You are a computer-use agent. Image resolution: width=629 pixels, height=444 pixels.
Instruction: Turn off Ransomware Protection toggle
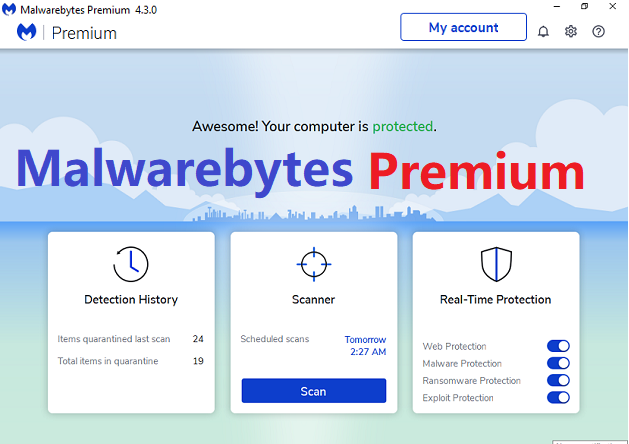pyautogui.click(x=558, y=380)
